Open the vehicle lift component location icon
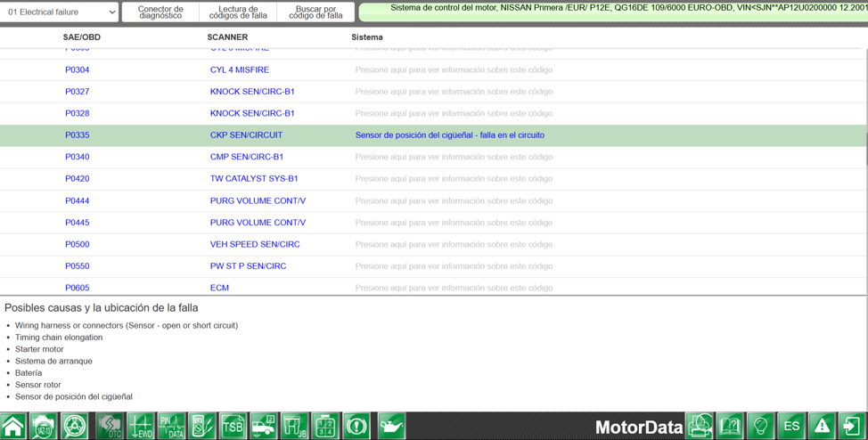Screen dimensions: 868x440 point(264,426)
